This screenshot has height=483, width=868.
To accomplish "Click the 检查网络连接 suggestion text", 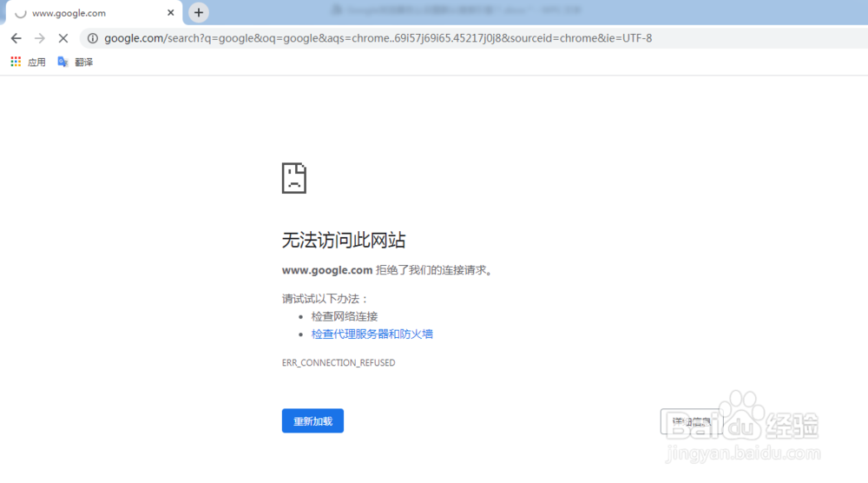I will click(x=345, y=316).
